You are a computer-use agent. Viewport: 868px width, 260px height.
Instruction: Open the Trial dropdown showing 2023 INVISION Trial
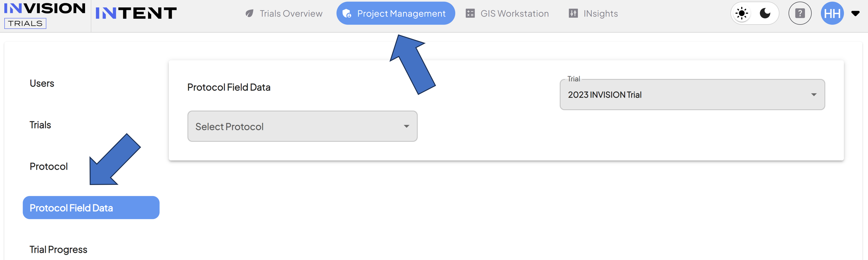click(x=692, y=94)
